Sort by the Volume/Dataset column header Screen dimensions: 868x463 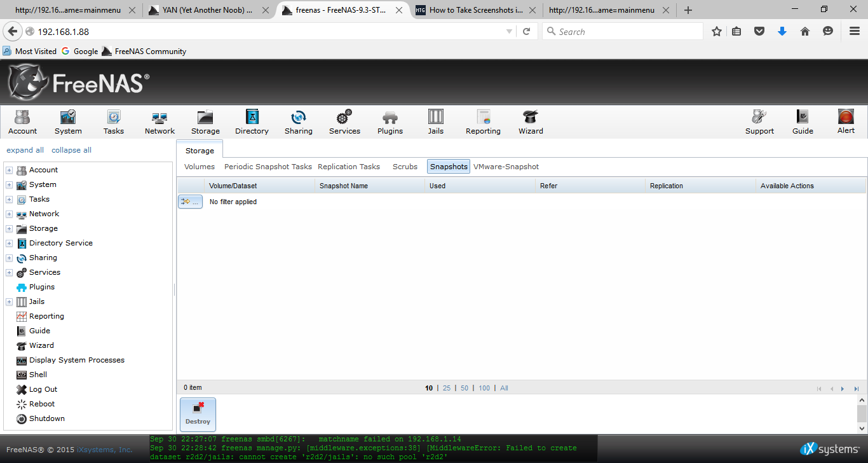259,186
